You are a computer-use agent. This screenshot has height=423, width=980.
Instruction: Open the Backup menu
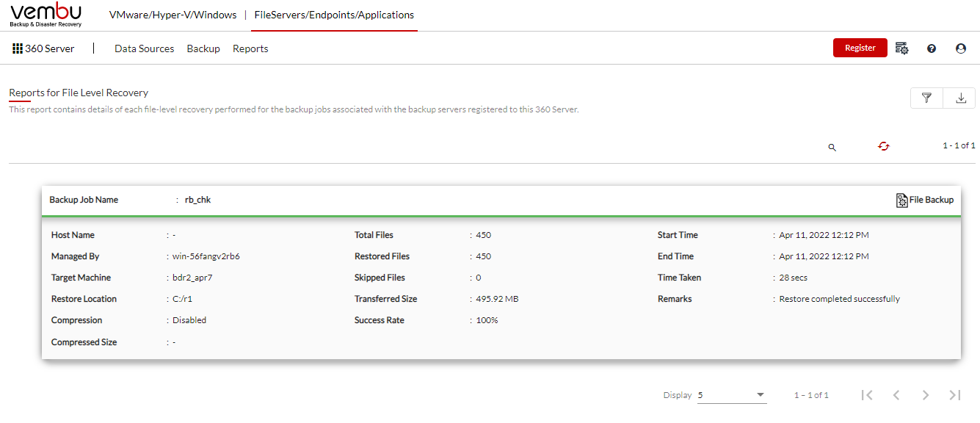coord(203,48)
